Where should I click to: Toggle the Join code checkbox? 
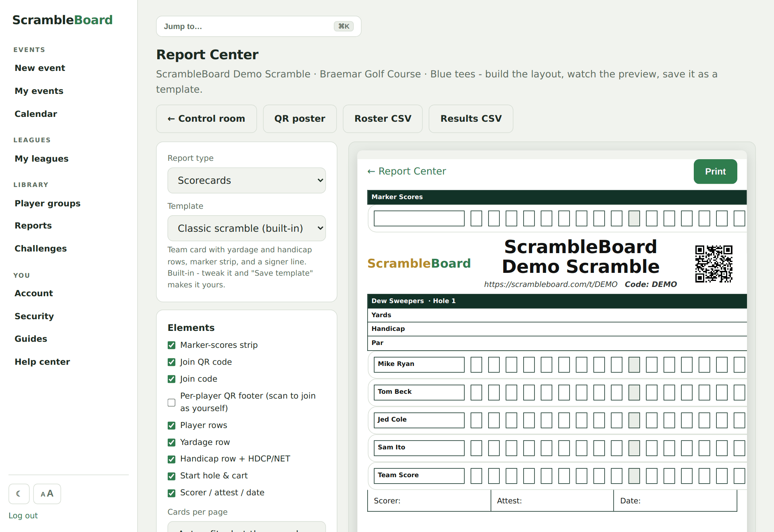(171, 379)
